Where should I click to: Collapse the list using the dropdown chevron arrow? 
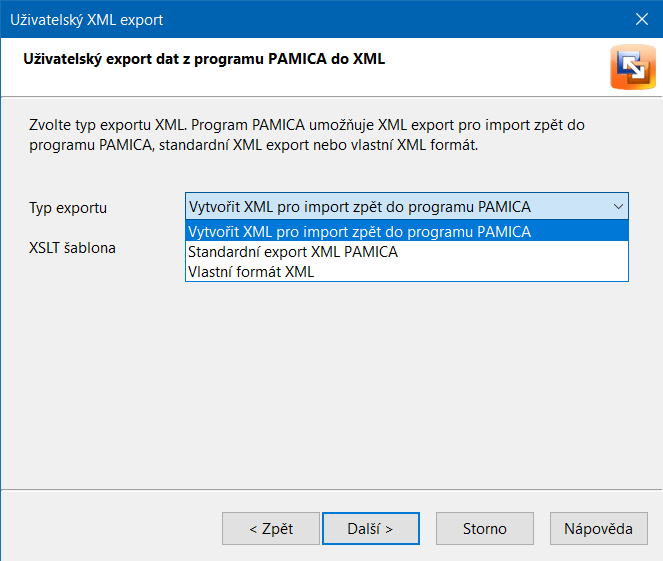coord(618,206)
